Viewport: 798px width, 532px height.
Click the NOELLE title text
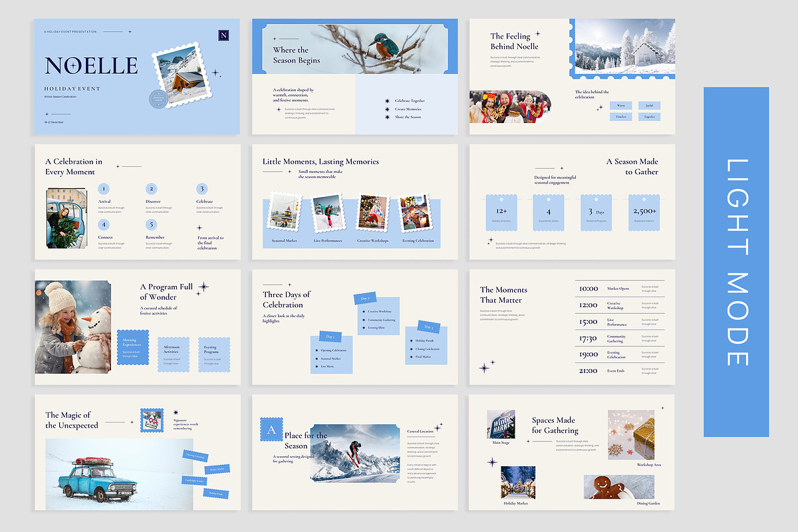pos(92,66)
